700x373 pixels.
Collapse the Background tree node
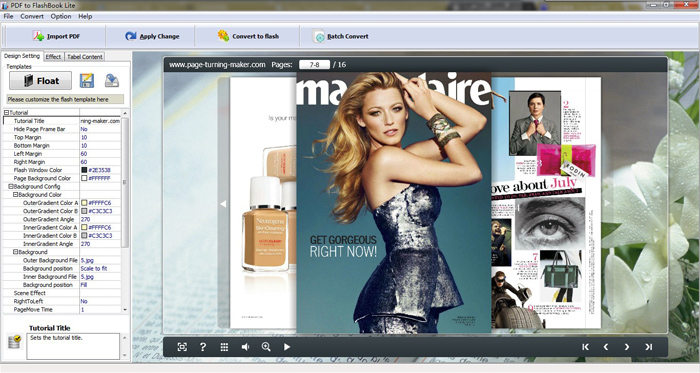pyautogui.click(x=15, y=252)
